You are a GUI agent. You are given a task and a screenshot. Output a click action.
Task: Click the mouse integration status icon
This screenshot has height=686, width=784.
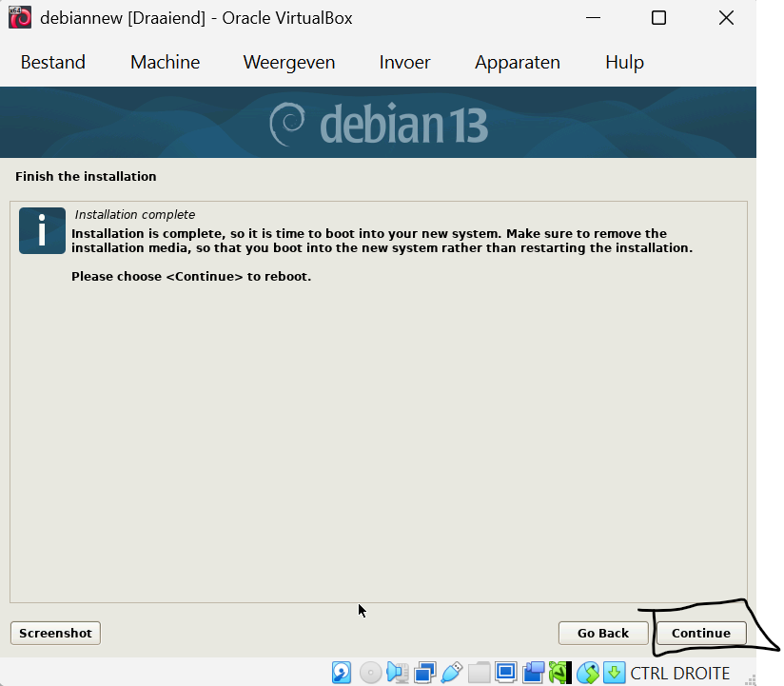click(x=587, y=673)
